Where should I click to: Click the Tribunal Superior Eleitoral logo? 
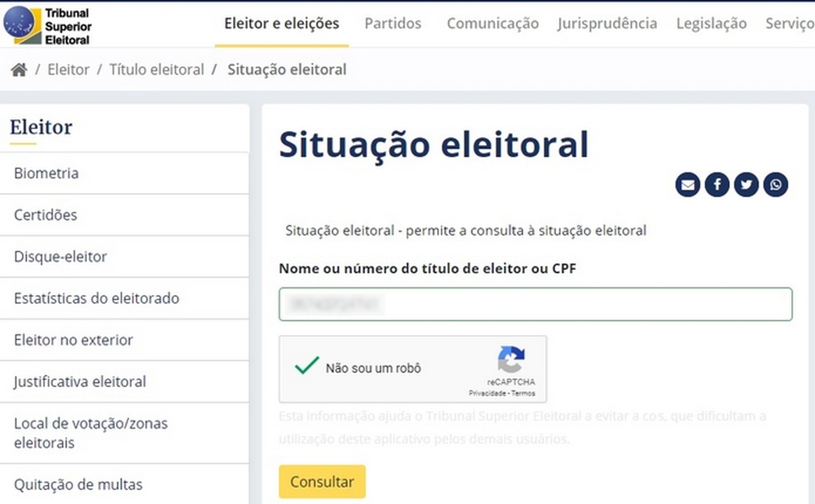click(47, 25)
